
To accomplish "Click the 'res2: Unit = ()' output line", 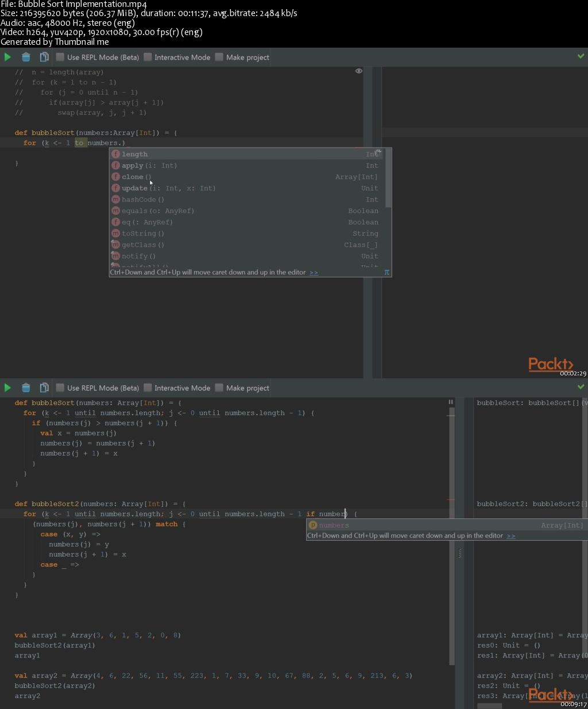I will click(x=509, y=685).
